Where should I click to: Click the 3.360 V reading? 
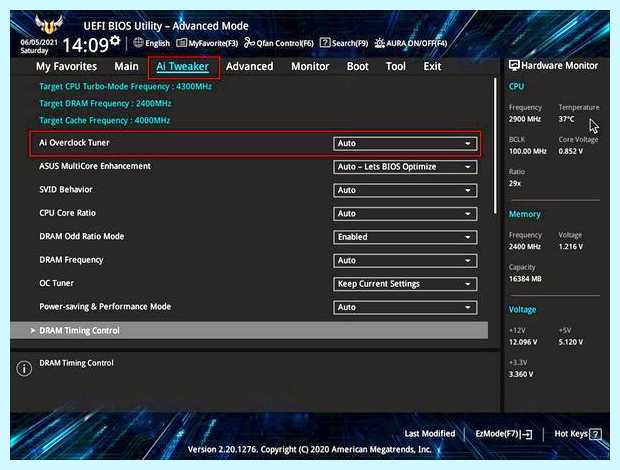[521, 374]
